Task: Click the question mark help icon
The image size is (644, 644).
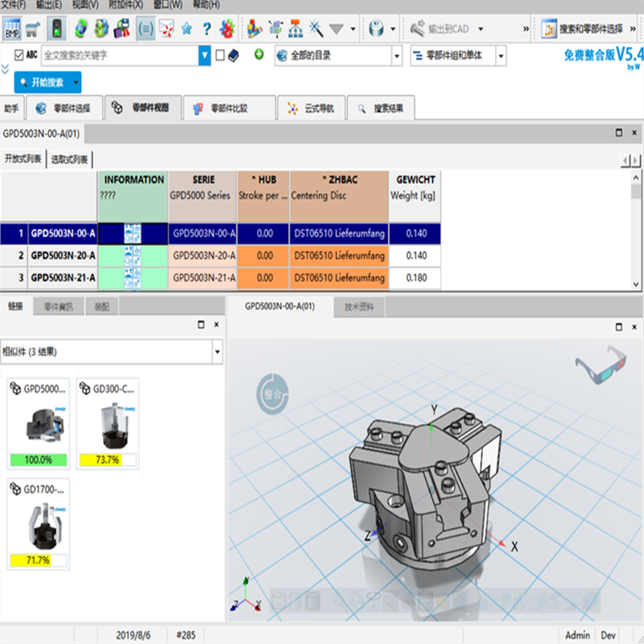Action: coord(207,30)
